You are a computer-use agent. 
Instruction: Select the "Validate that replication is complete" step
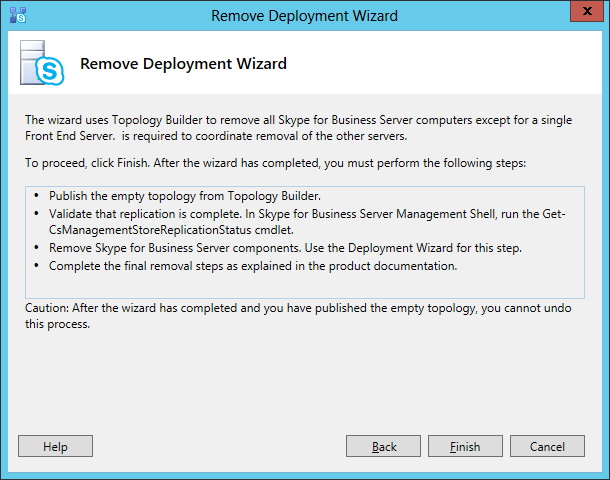click(307, 222)
